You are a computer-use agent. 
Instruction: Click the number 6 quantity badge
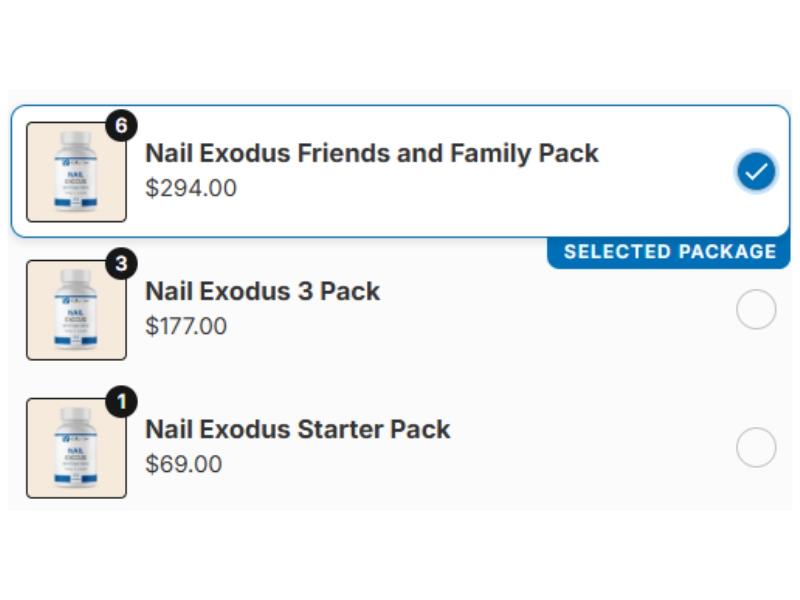[121, 126]
